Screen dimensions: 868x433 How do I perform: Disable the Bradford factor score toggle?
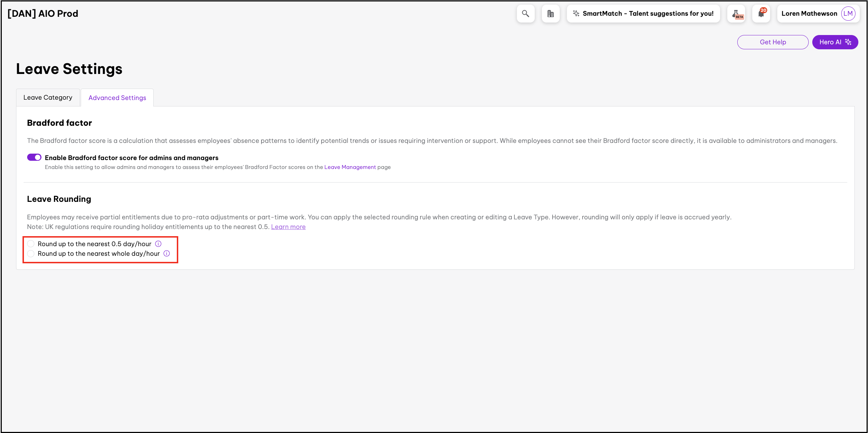click(x=34, y=158)
